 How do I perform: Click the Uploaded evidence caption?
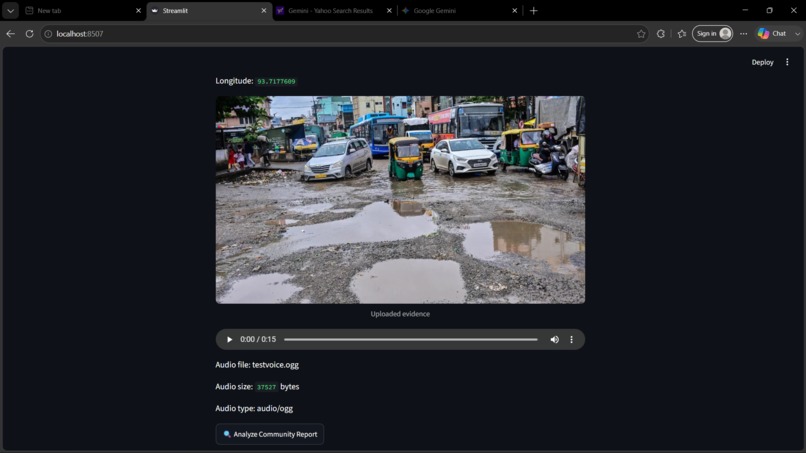[x=400, y=314]
